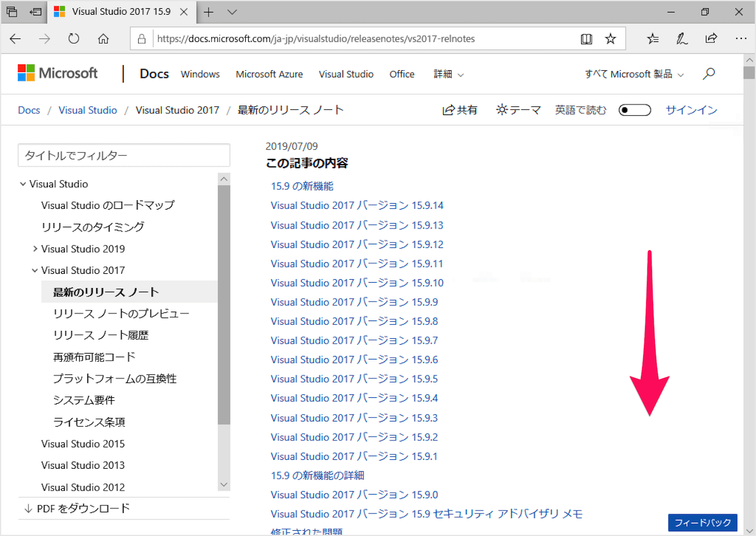Share this page icon in toolbar
This screenshot has width=756, height=536.
tap(711, 39)
